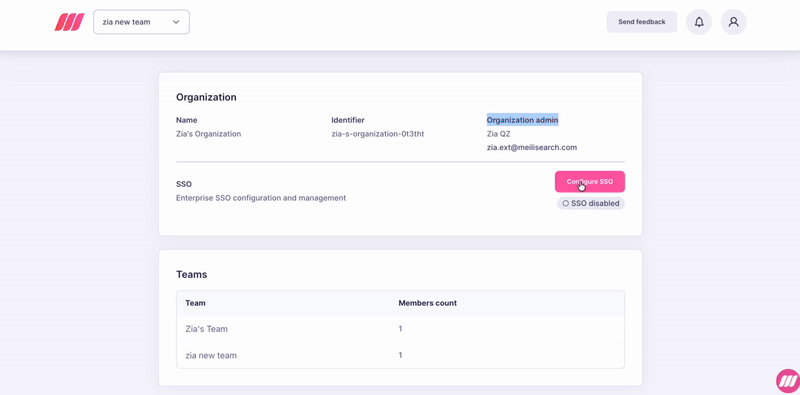Click the Team column header

[x=195, y=303]
